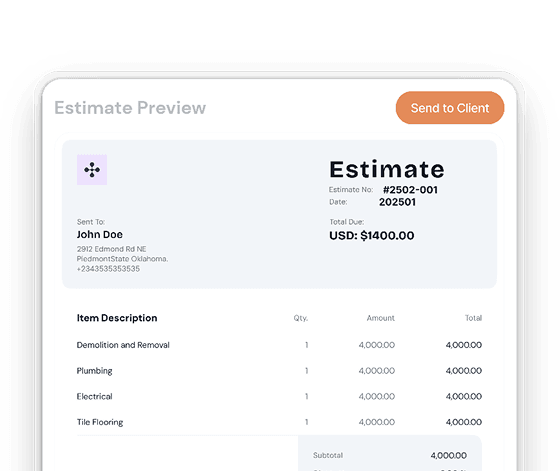Click the address 2912 Edmond Rd NE
560x471 pixels.
(111, 249)
